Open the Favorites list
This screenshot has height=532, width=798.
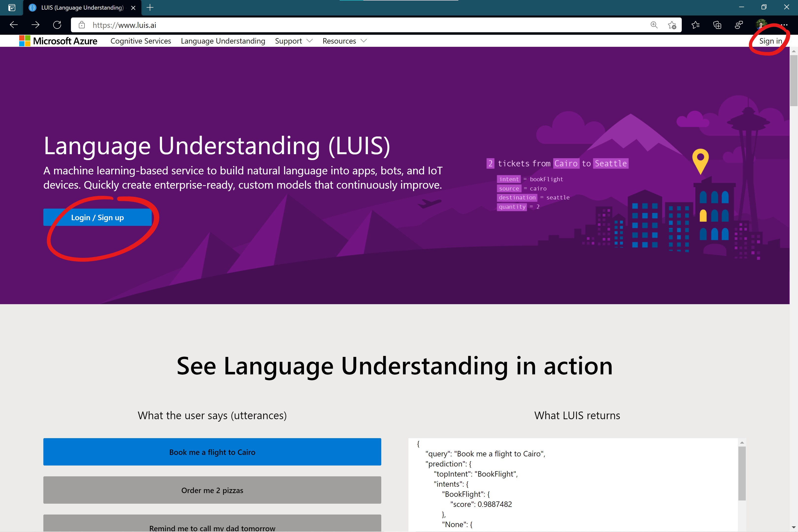pyautogui.click(x=695, y=25)
